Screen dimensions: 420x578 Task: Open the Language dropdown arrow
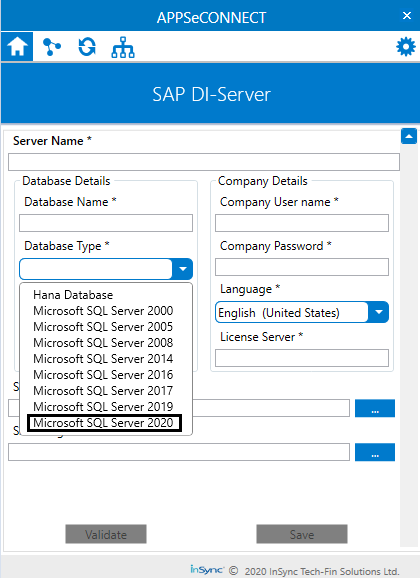(379, 312)
